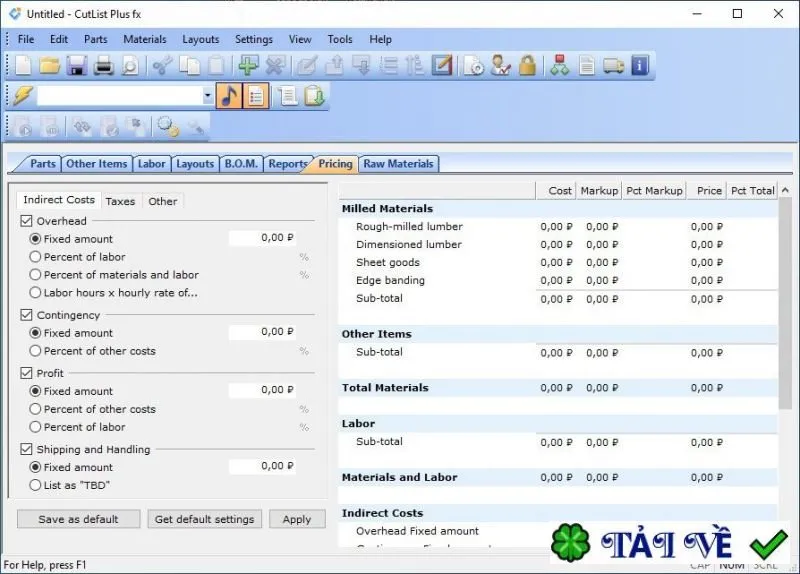Uncheck the Profit checkbox
The width and height of the screenshot is (800, 574).
27,373
